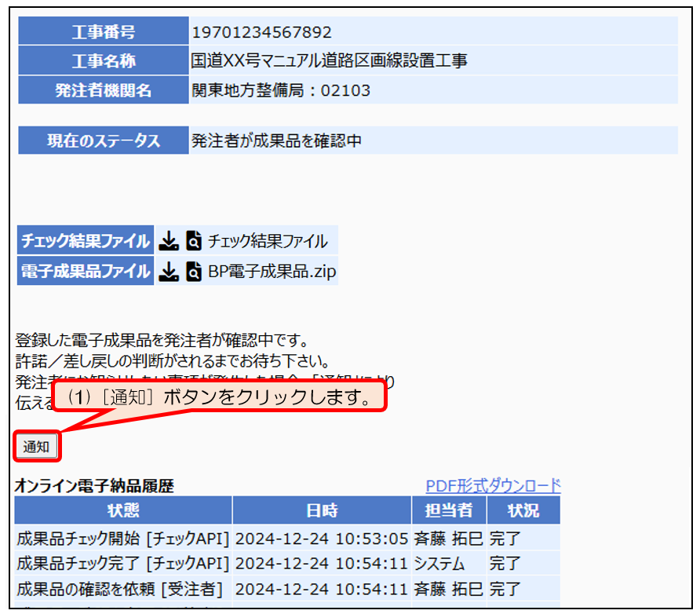Screen dimensions: 700x614
Task: Click the 現在のステータス label cell
Action: [x=103, y=141]
